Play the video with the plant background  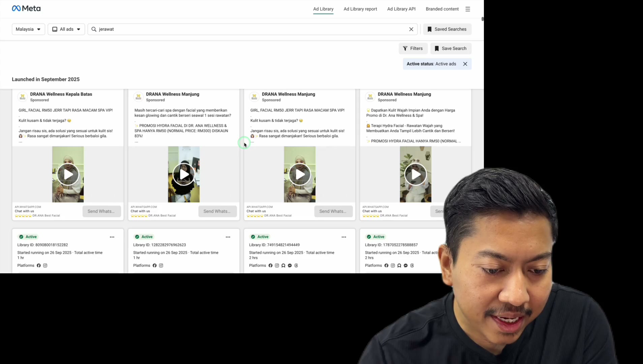pos(415,174)
